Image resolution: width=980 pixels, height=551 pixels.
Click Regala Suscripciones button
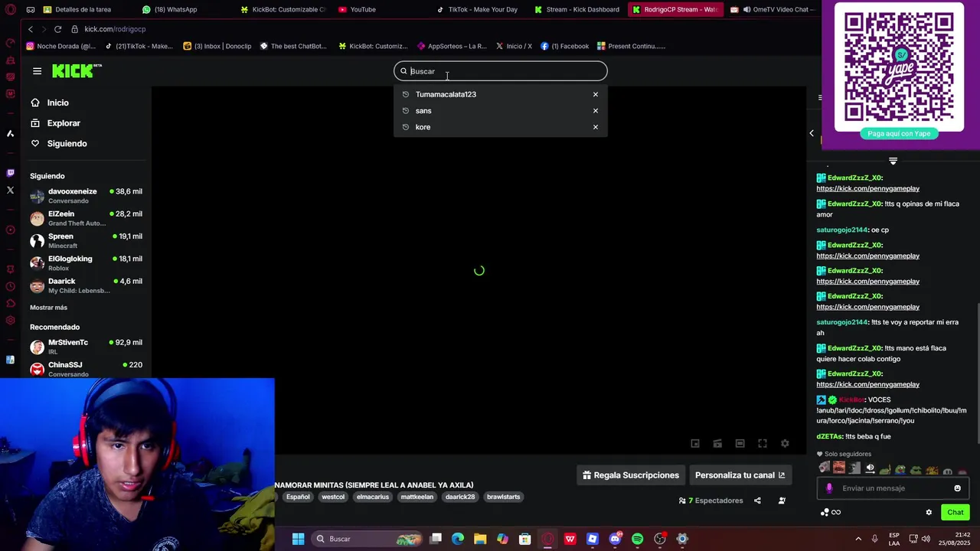(x=631, y=475)
